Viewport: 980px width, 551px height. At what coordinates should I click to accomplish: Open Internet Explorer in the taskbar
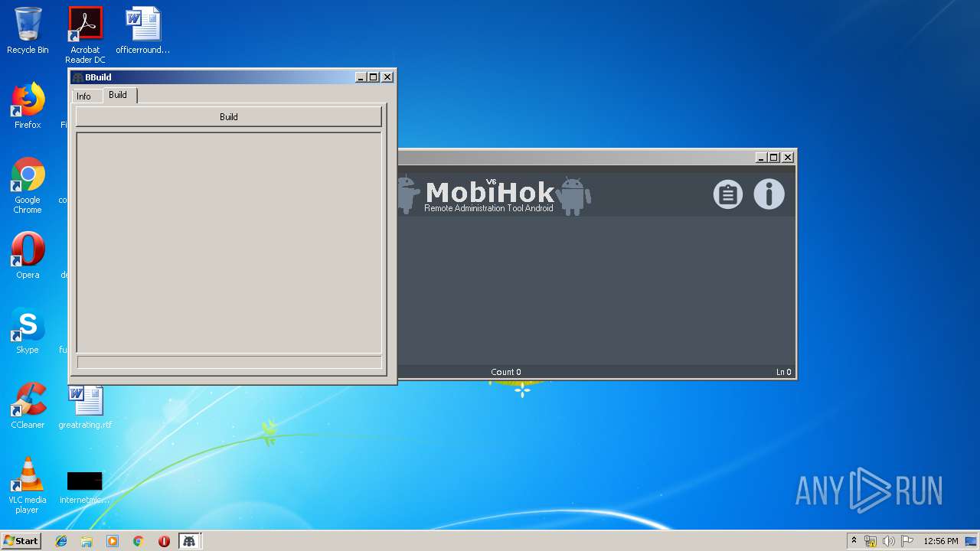click(61, 541)
